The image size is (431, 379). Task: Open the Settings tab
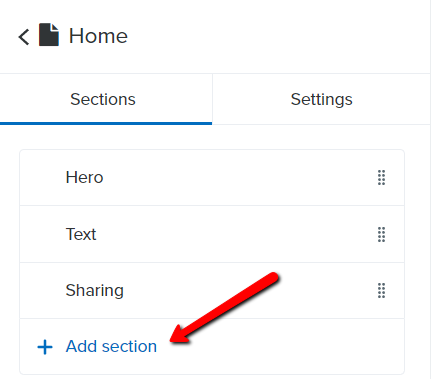[x=321, y=99]
